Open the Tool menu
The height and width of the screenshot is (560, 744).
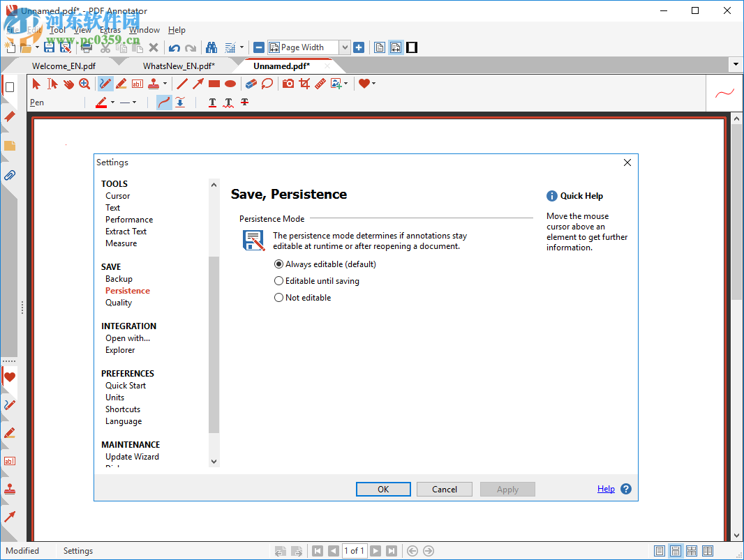(58, 29)
